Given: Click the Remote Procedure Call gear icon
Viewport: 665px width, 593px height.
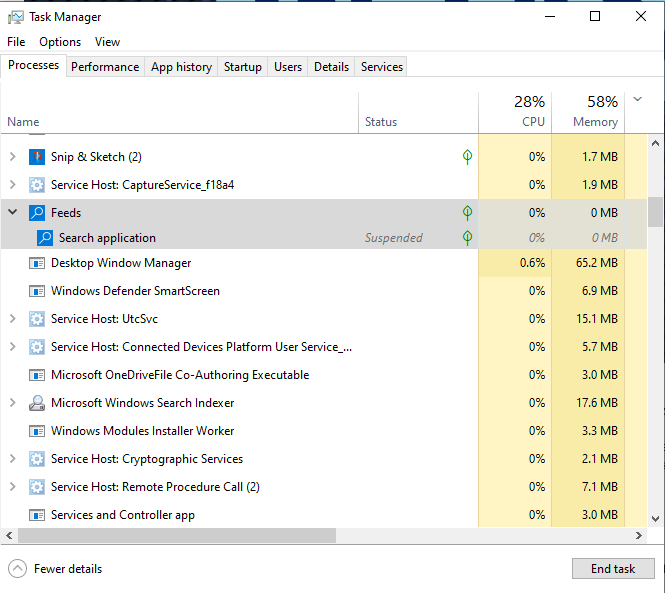Looking at the screenshot, I should (37, 487).
